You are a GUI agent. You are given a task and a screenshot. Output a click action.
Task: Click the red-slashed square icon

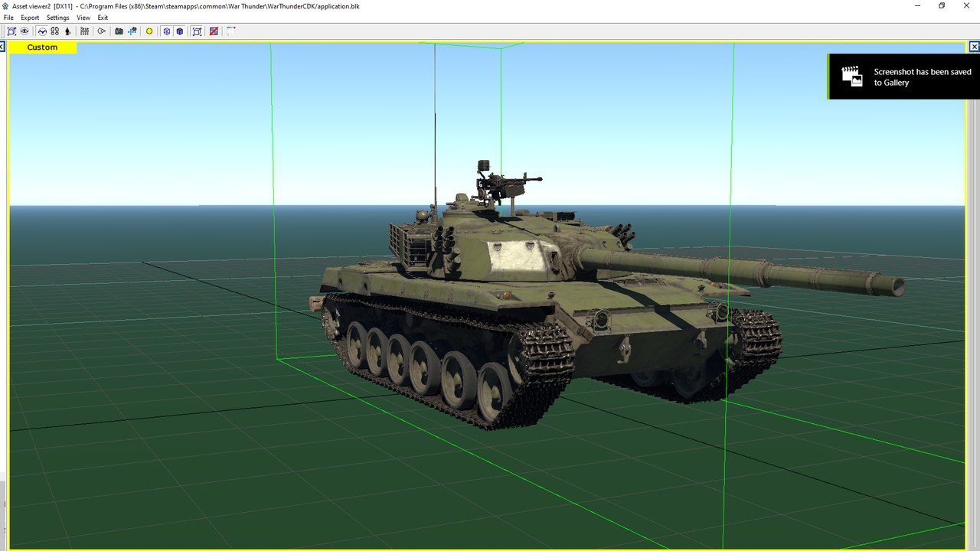[x=214, y=31]
